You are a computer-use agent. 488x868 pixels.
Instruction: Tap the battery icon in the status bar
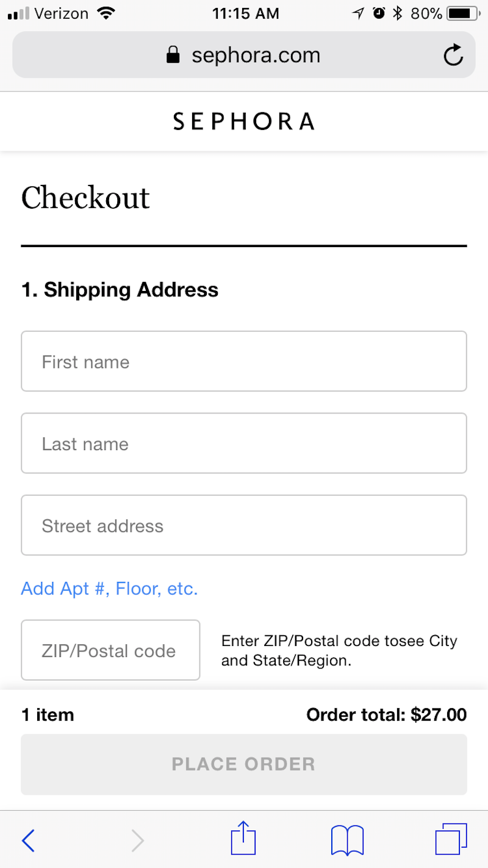[464, 13]
